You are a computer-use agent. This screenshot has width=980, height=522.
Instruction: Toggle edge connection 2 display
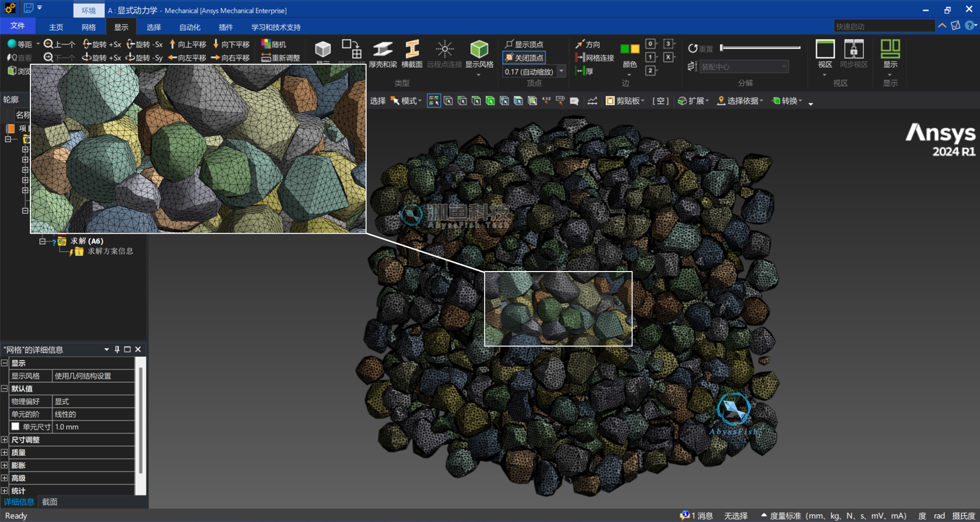coord(651,70)
